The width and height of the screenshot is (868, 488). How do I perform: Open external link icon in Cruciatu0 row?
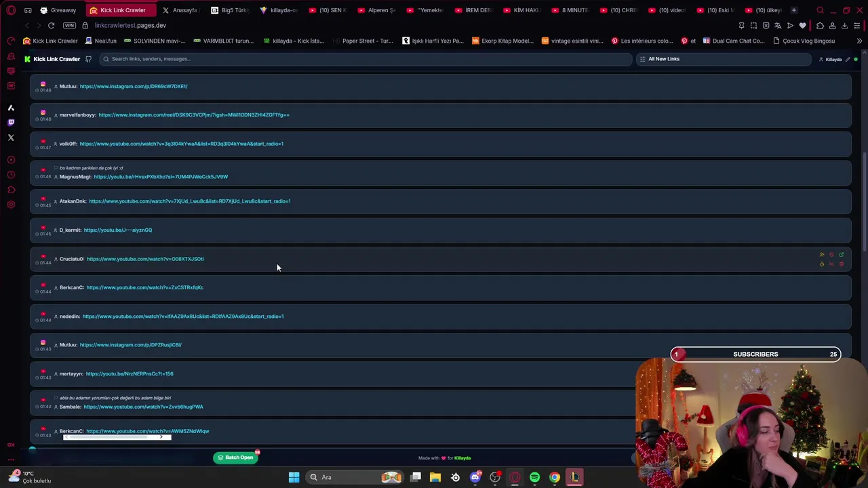point(842,255)
